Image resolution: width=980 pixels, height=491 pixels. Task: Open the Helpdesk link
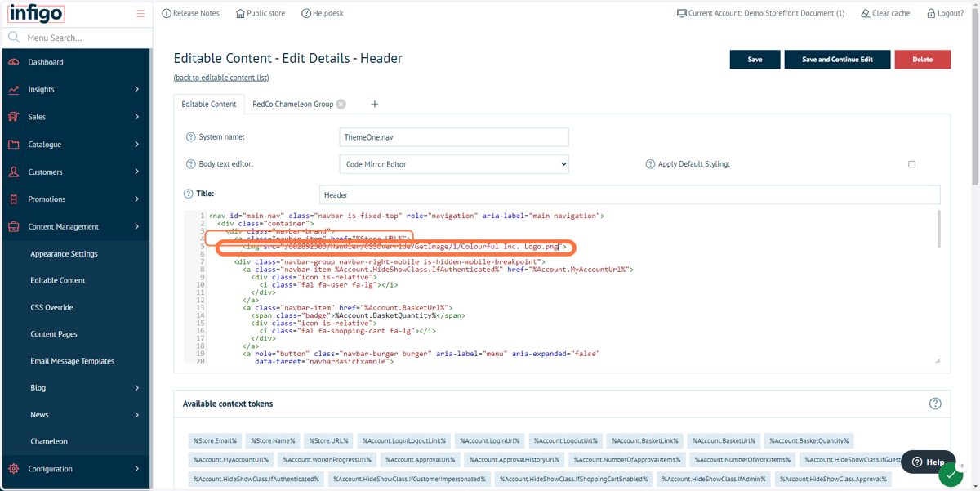click(323, 13)
